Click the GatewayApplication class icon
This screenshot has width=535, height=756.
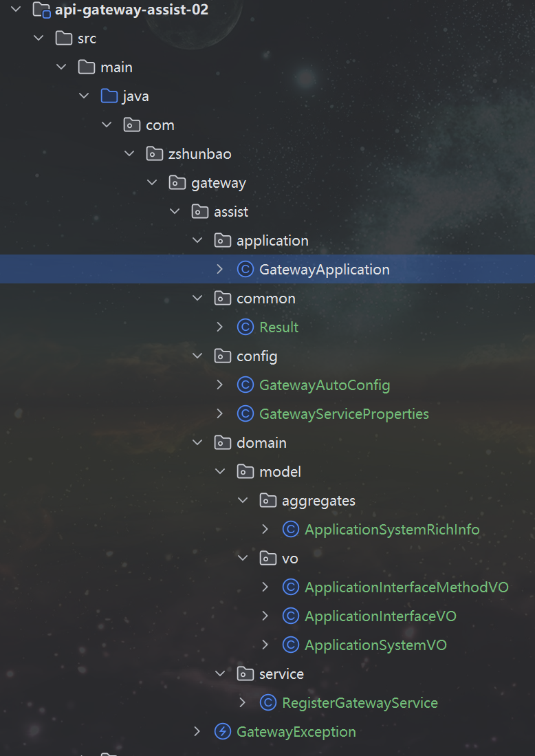[245, 270]
